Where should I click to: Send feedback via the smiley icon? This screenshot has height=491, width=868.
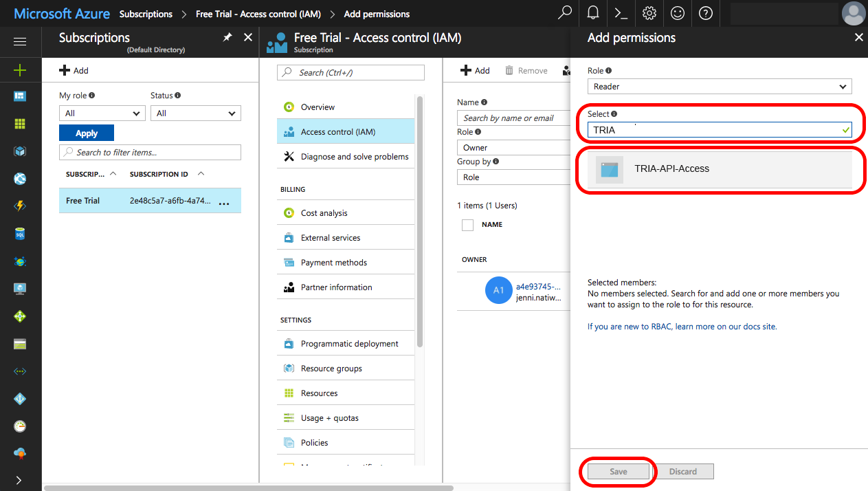(x=677, y=13)
